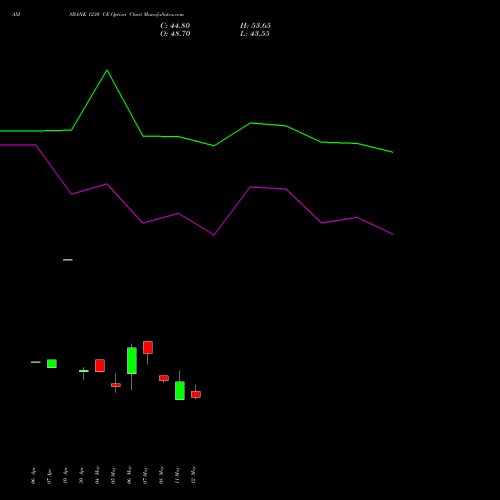Select the 05 May date label
This screenshot has width=500, height=500.
point(113,475)
